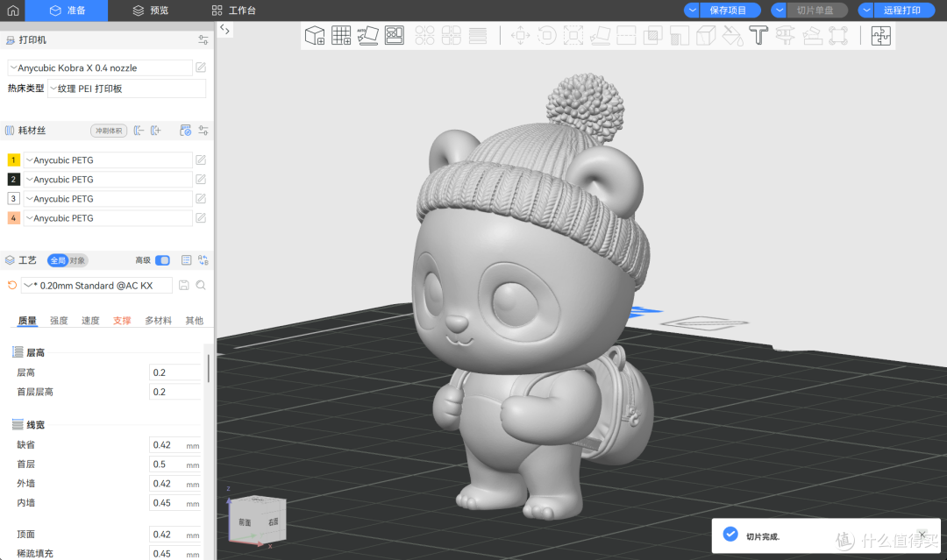Click the remove last filament icon

139,131
